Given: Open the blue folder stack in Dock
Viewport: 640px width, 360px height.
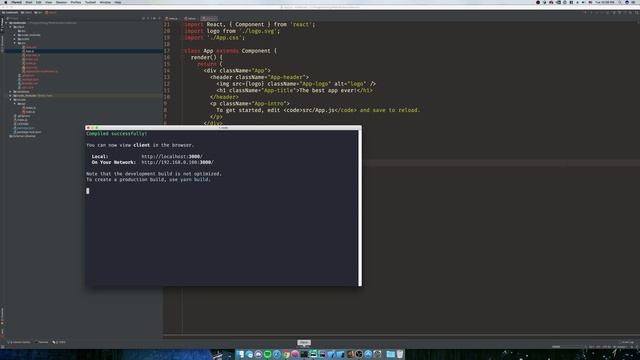Looking at the screenshot, I should click(390, 354).
